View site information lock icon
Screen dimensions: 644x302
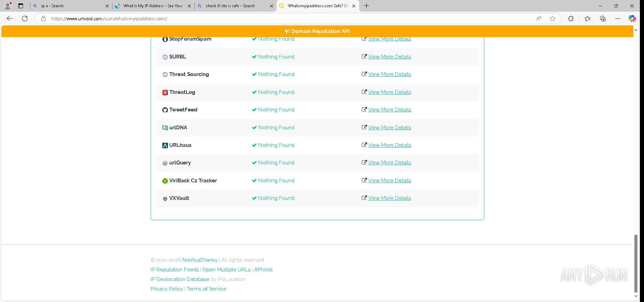pyautogui.click(x=43, y=19)
